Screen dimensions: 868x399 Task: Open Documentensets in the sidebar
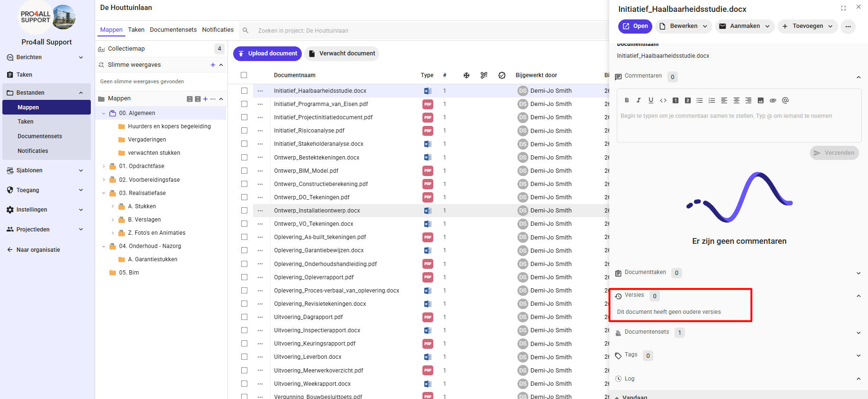tap(40, 136)
